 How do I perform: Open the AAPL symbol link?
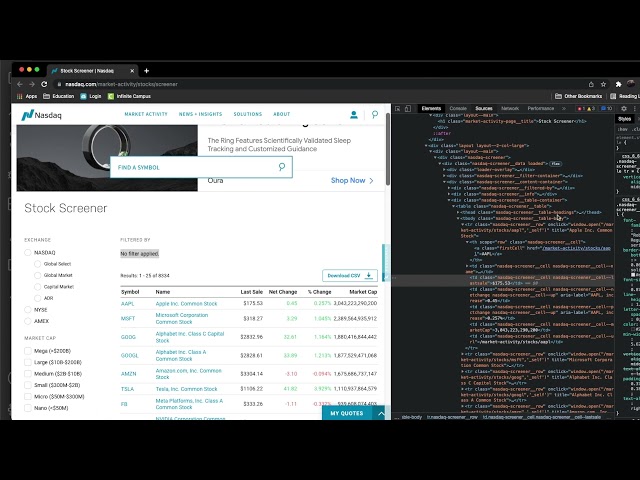[127, 304]
